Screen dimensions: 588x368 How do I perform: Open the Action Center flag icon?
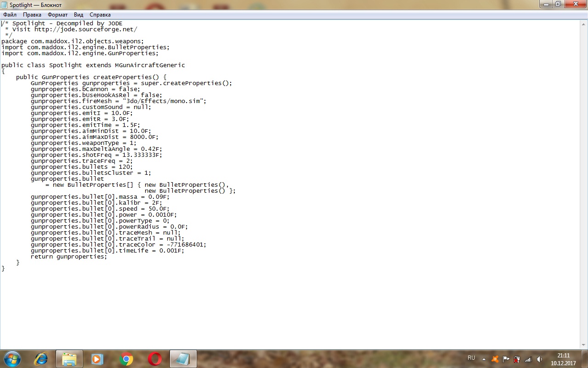pyautogui.click(x=506, y=359)
